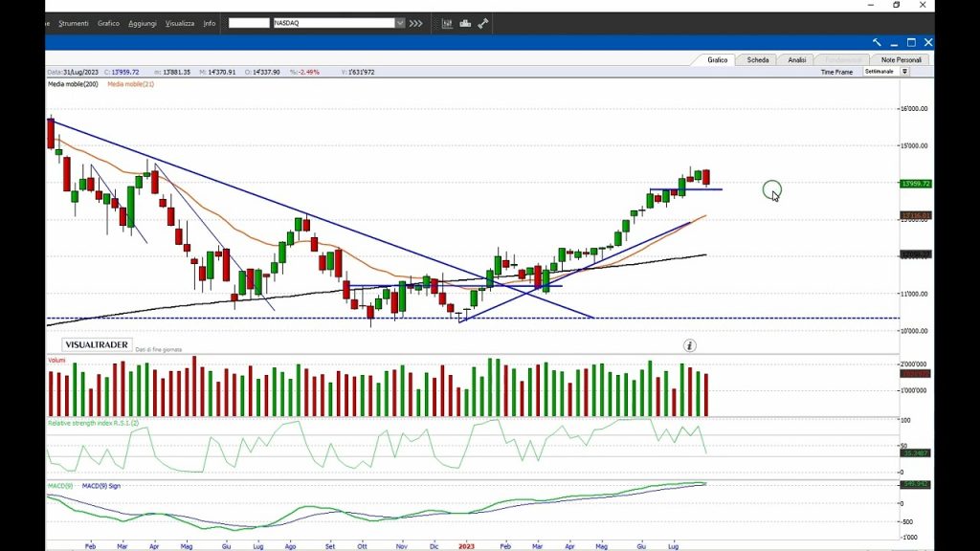The width and height of the screenshot is (980, 551).
Task: Click the orange Media mobile(21) label
Action: click(x=131, y=84)
